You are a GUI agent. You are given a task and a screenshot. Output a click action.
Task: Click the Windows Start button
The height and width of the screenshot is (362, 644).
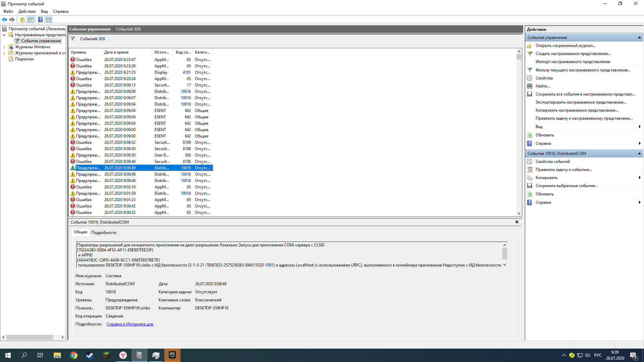tap(8, 355)
